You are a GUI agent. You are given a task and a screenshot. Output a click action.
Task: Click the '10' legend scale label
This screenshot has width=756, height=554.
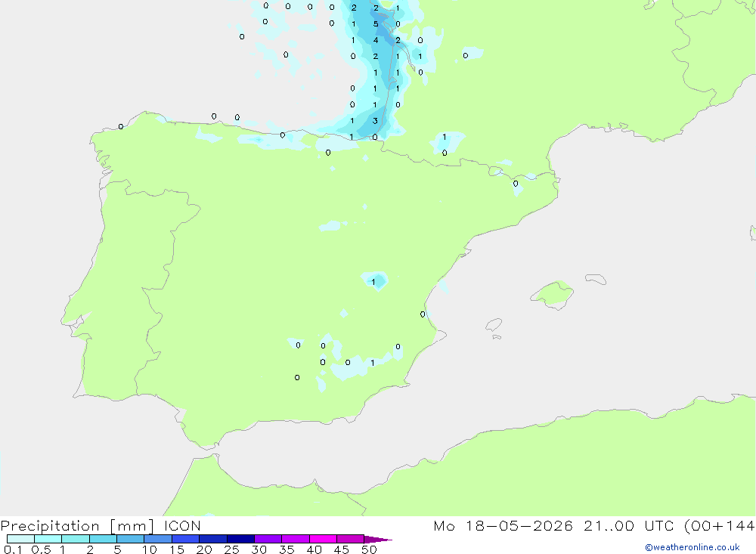(x=150, y=549)
